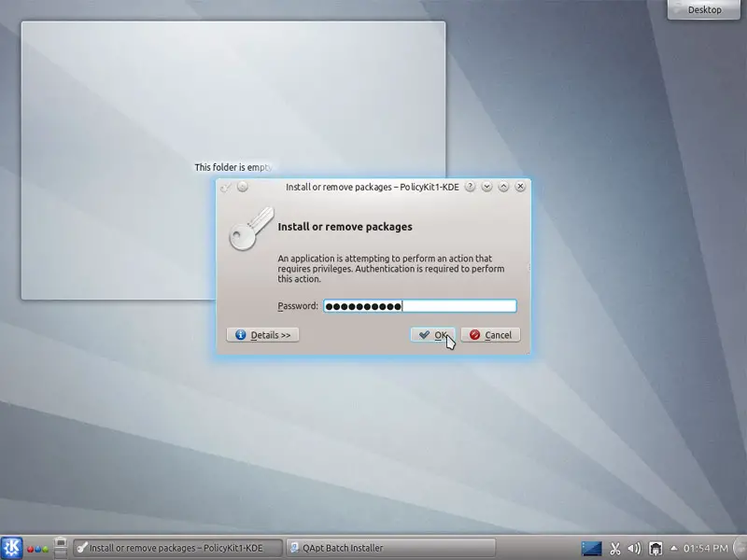Toggle the on-all-desktops pin button in titlebar

click(243, 187)
